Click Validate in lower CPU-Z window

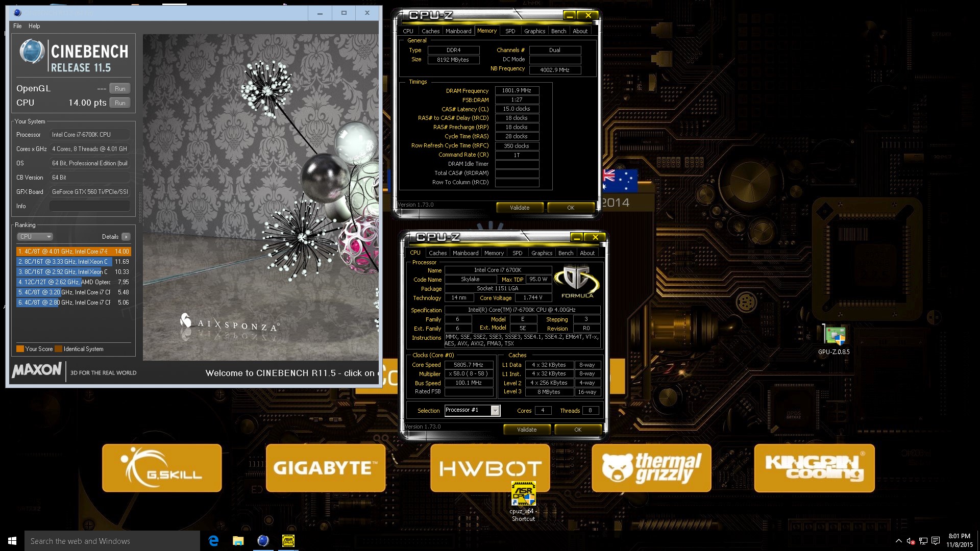click(x=527, y=430)
